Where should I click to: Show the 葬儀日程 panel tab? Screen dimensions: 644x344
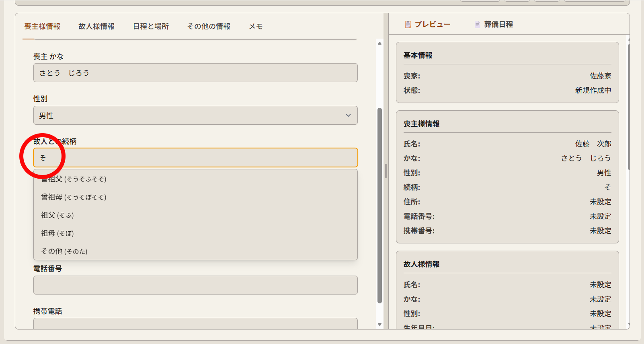(x=498, y=25)
